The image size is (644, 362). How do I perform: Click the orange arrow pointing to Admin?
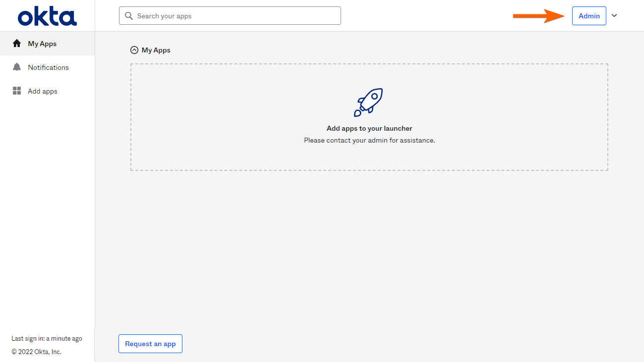pos(539,16)
